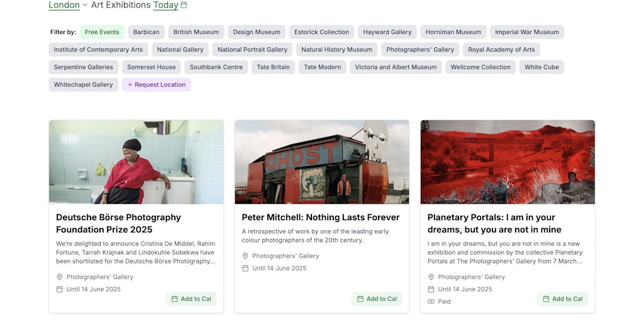
Task: Click the Paid ticket icon on Planetary Portals
Action: pos(431,301)
